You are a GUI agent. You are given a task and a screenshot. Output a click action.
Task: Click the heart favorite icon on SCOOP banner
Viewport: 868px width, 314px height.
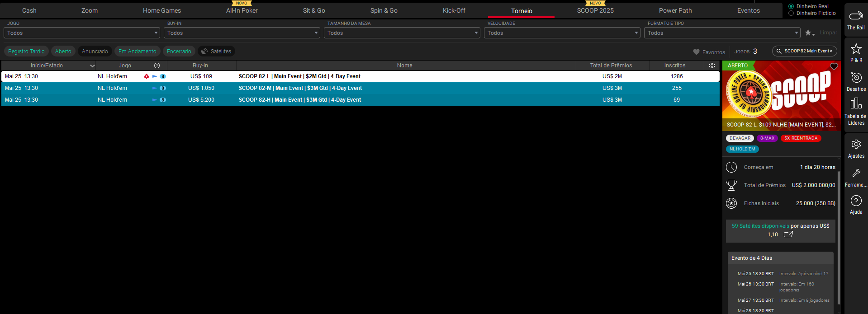834,66
